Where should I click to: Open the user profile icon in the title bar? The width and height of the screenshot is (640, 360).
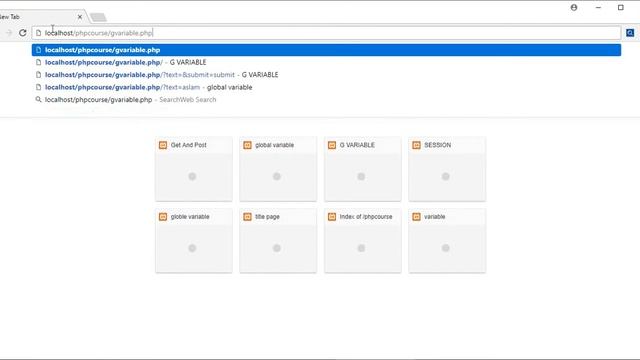coord(574,7)
